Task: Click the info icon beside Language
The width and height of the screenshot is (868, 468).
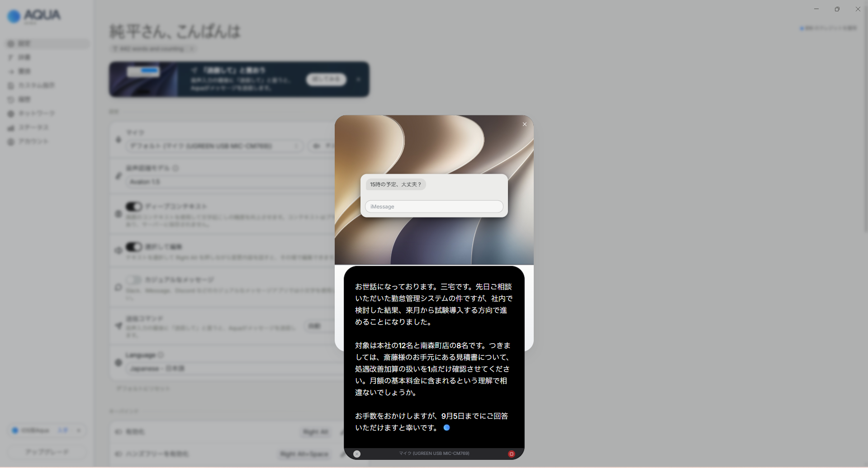Action: coord(161,355)
